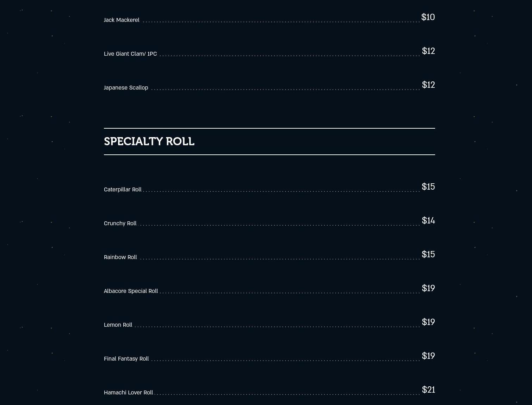The image size is (532, 405).
Task: Click the SPECIALTY ROLL section heading
Action: (149, 141)
